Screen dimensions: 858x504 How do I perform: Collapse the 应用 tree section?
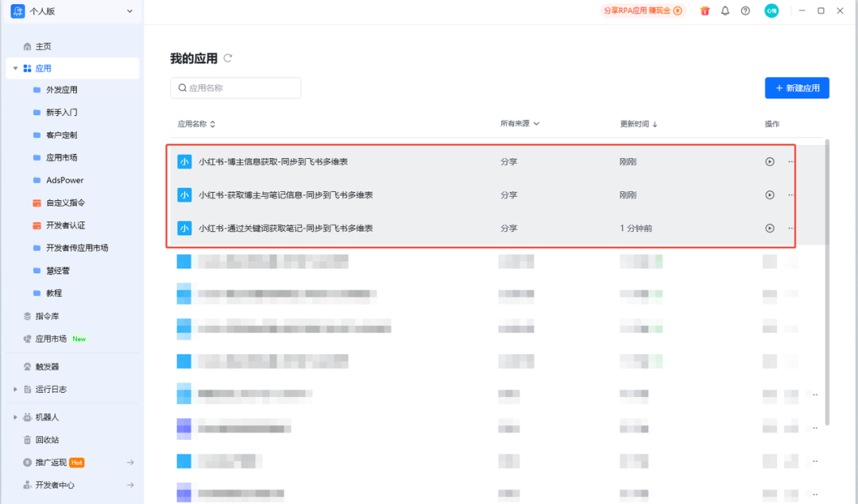(x=15, y=68)
